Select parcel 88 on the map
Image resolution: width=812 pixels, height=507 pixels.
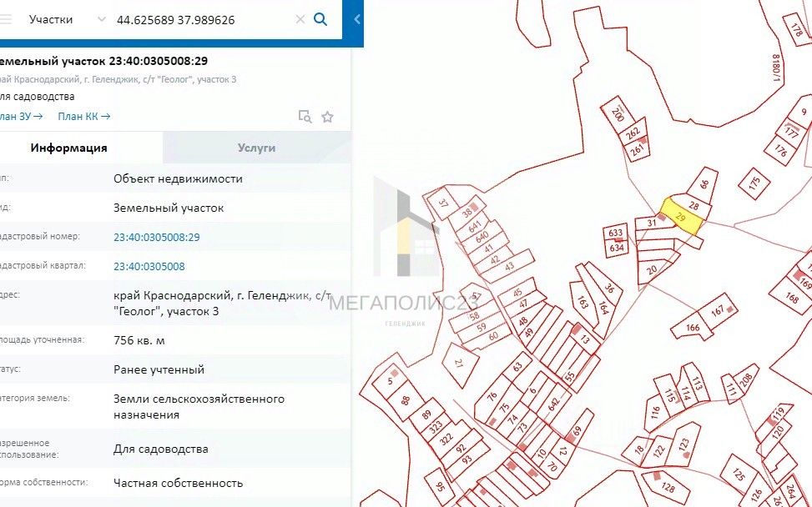406,399
